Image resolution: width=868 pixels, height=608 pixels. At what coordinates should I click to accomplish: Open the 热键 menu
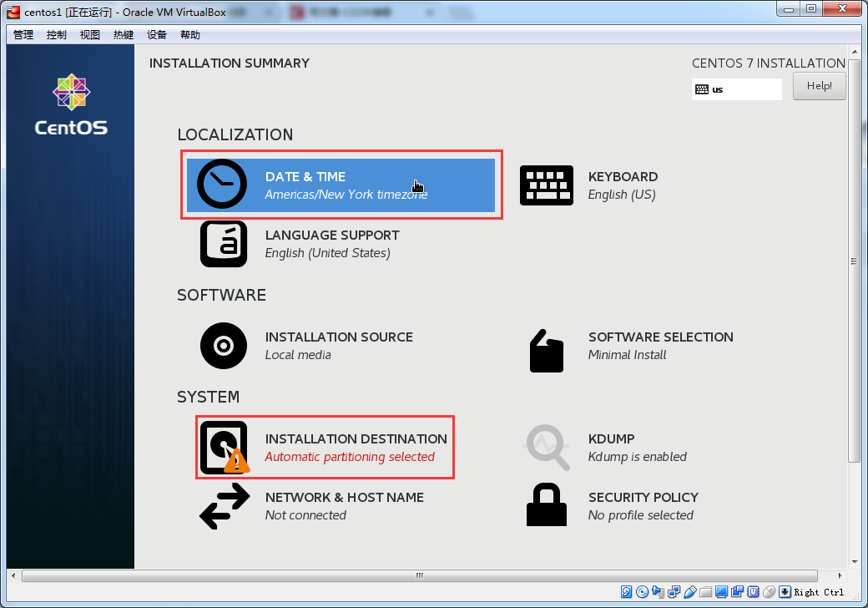pyautogui.click(x=124, y=35)
